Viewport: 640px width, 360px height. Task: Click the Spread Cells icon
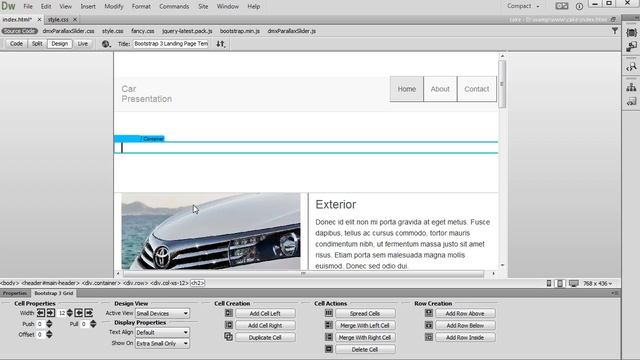329,313
